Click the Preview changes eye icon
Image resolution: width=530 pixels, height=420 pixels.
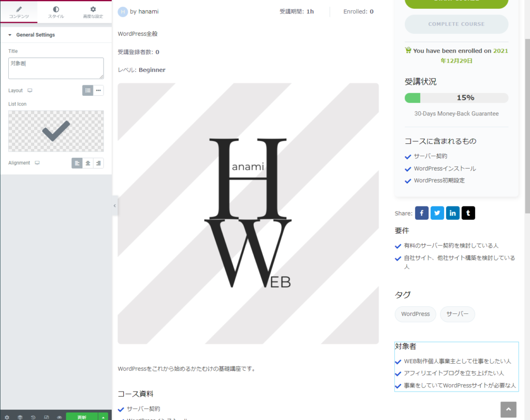[x=60, y=417]
